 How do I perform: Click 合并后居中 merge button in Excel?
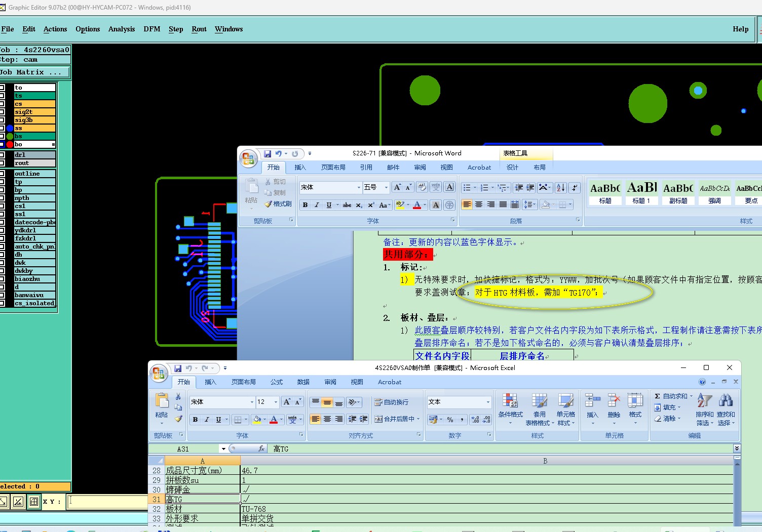point(397,419)
